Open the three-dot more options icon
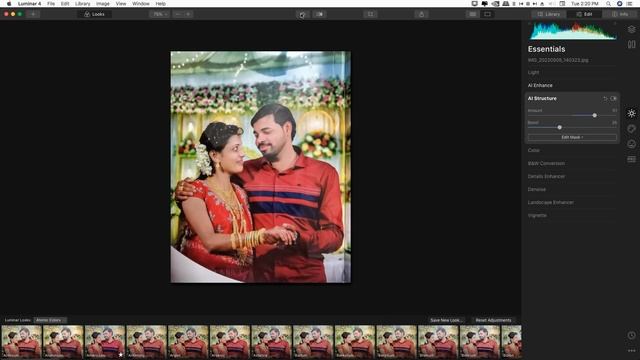Viewport: 640px width, 360px height. (631, 351)
